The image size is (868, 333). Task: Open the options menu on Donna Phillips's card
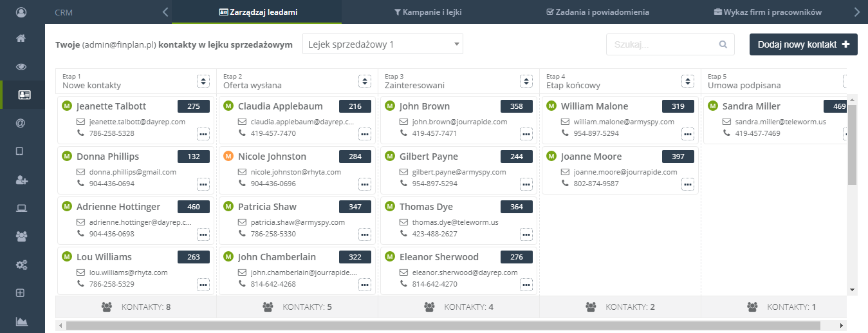point(203,184)
